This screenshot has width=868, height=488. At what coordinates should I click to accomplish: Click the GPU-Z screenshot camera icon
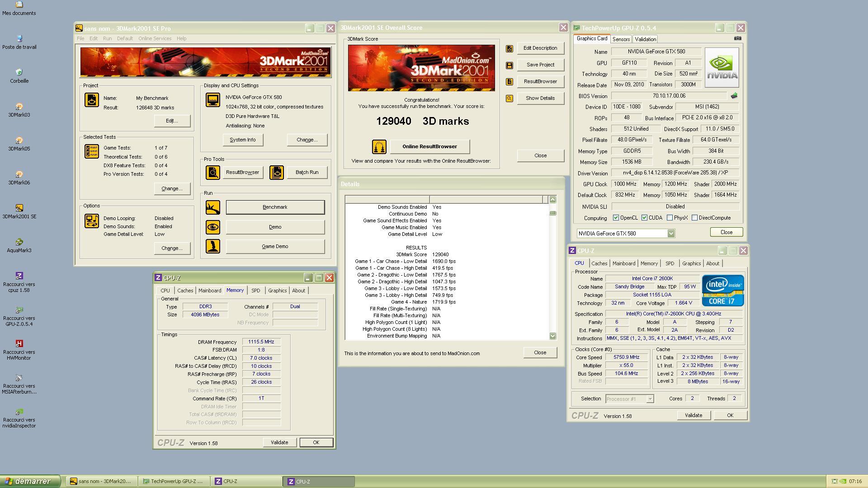(x=737, y=38)
